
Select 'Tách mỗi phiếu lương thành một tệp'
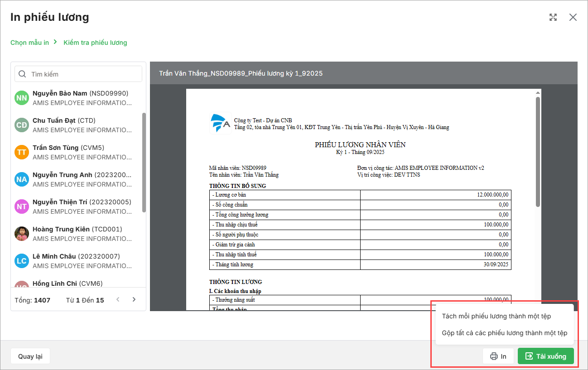496,316
